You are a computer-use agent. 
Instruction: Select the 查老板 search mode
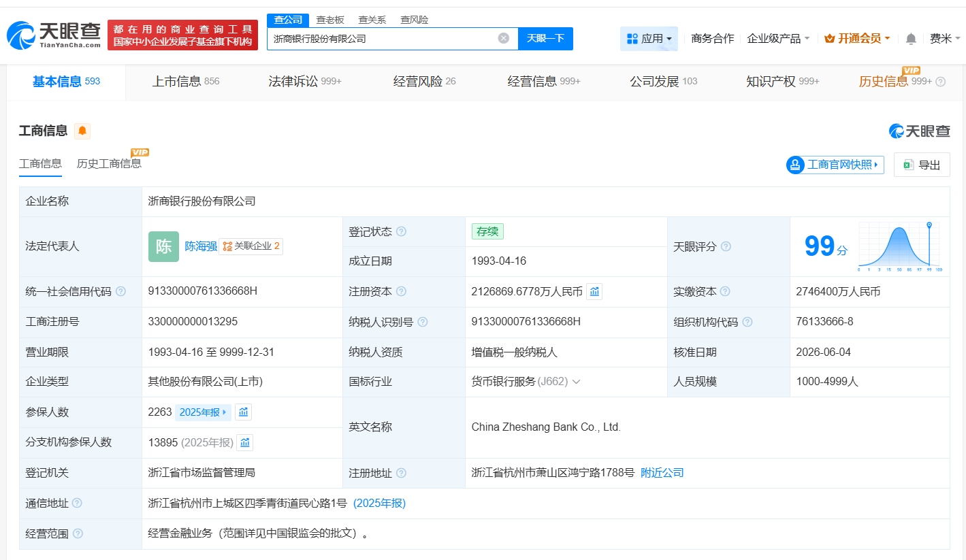coord(330,20)
